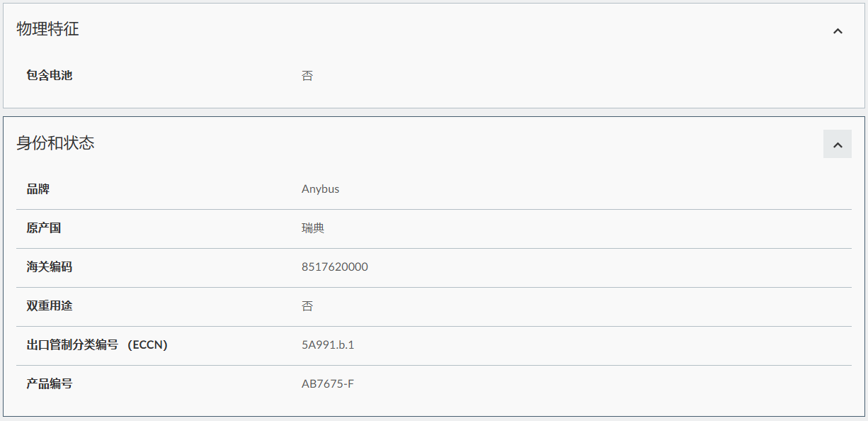Select the 品牌 row label

pos(38,189)
